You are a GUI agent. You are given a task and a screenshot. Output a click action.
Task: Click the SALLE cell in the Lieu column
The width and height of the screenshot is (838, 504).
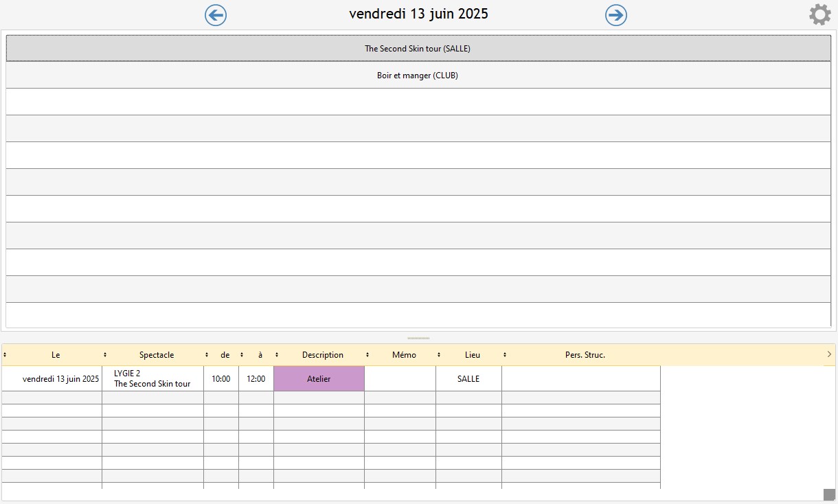coord(468,379)
